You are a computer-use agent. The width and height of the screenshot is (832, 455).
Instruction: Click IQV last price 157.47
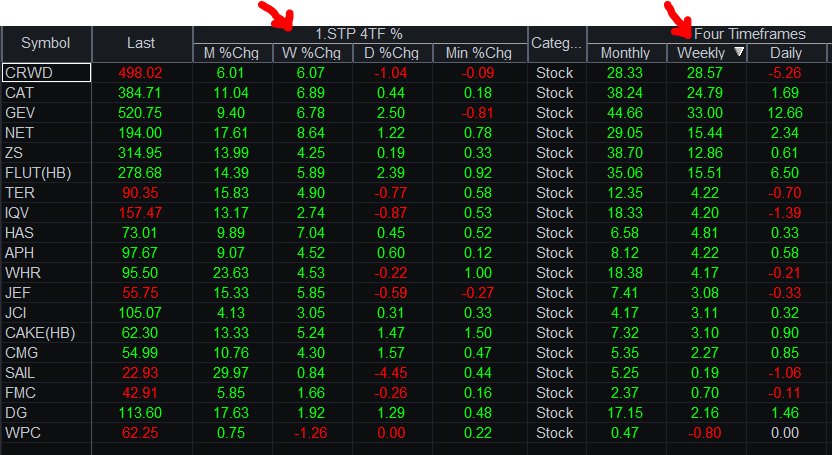(x=140, y=213)
